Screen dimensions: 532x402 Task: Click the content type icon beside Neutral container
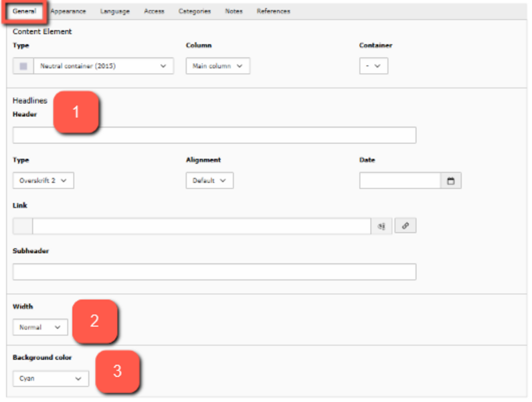23,66
